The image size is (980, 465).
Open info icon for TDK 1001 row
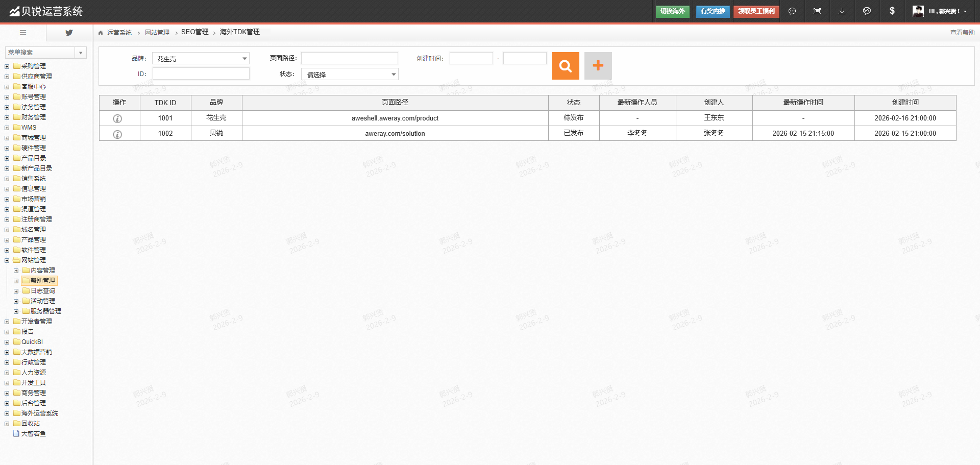point(117,118)
